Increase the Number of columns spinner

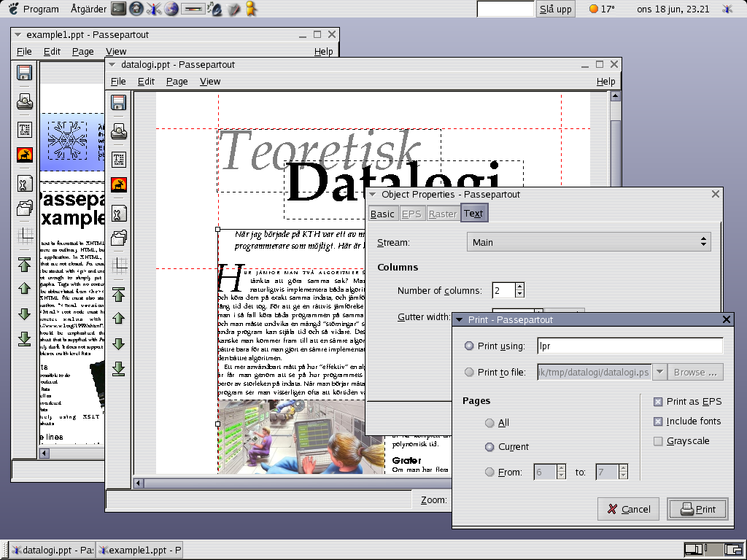pyautogui.click(x=519, y=287)
